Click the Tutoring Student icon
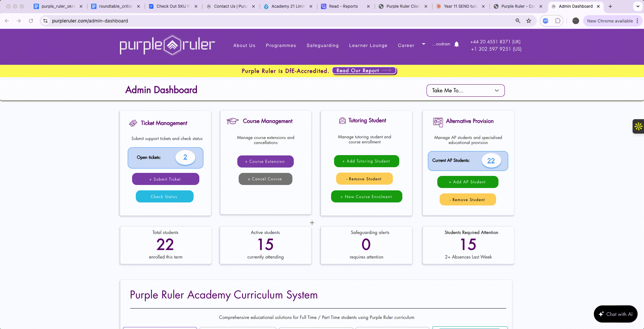Viewport: 644px width, 329px height. 342,121
